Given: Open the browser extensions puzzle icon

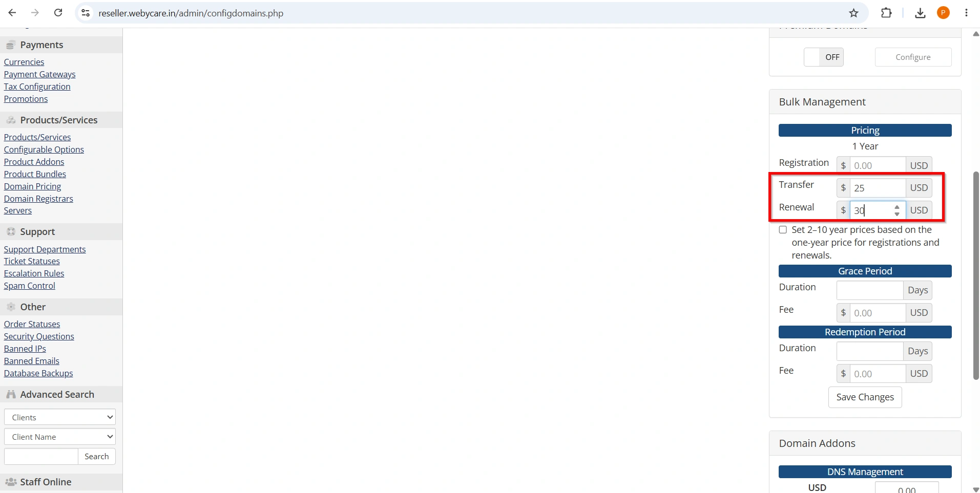Looking at the screenshot, I should pos(886,13).
